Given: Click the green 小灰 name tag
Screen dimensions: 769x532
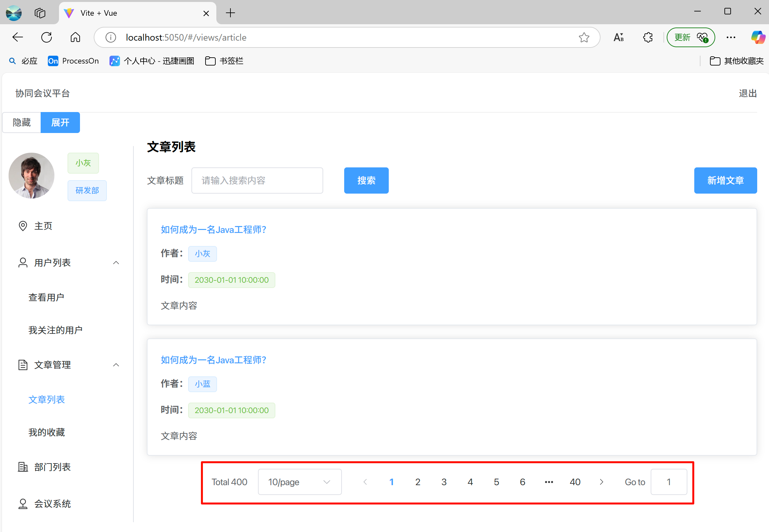Looking at the screenshot, I should pyautogui.click(x=83, y=163).
